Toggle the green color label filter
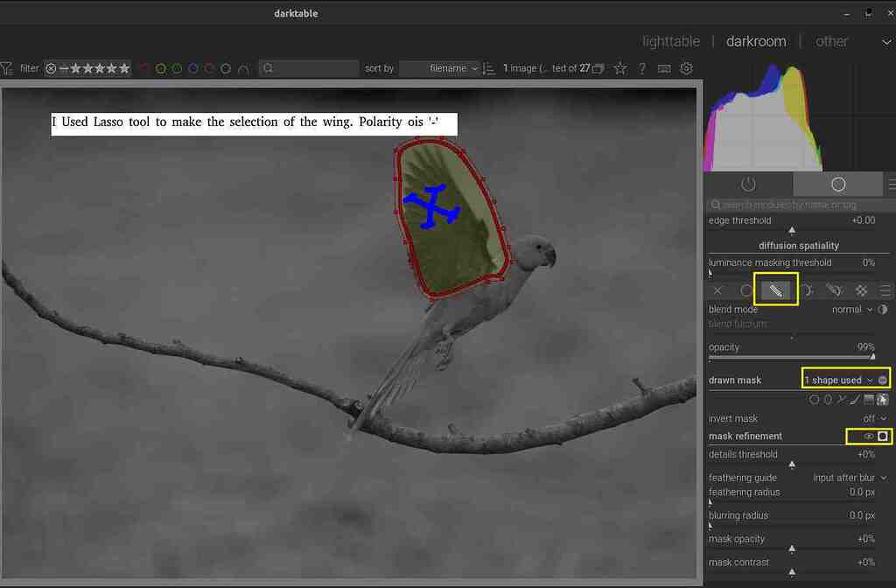The width and height of the screenshot is (896, 588). tap(176, 68)
